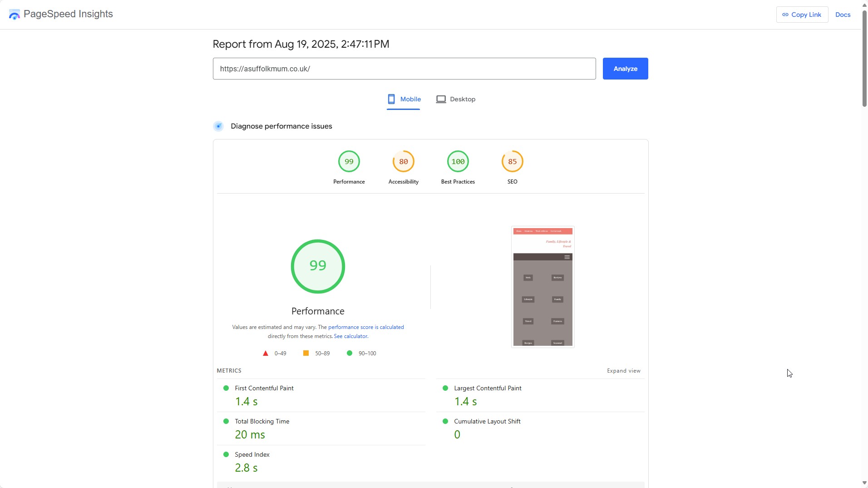The height and width of the screenshot is (488, 868).
Task: Click the large Performance 99 gauge
Action: (318, 266)
